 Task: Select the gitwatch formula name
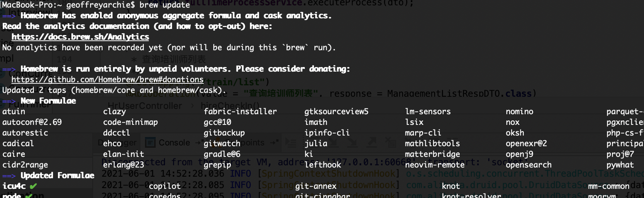pyautogui.click(x=222, y=144)
